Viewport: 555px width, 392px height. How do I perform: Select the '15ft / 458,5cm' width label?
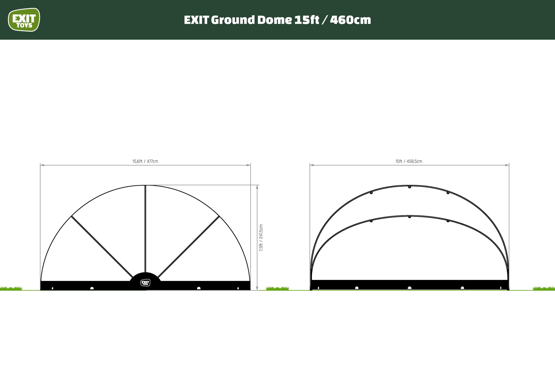[x=409, y=161]
